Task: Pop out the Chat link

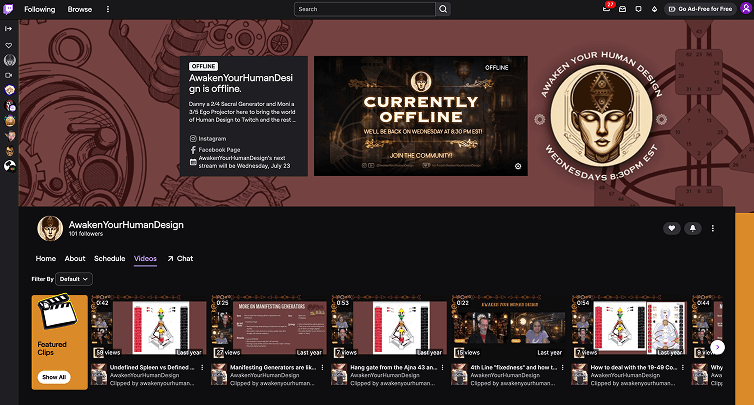Action: coord(180,258)
